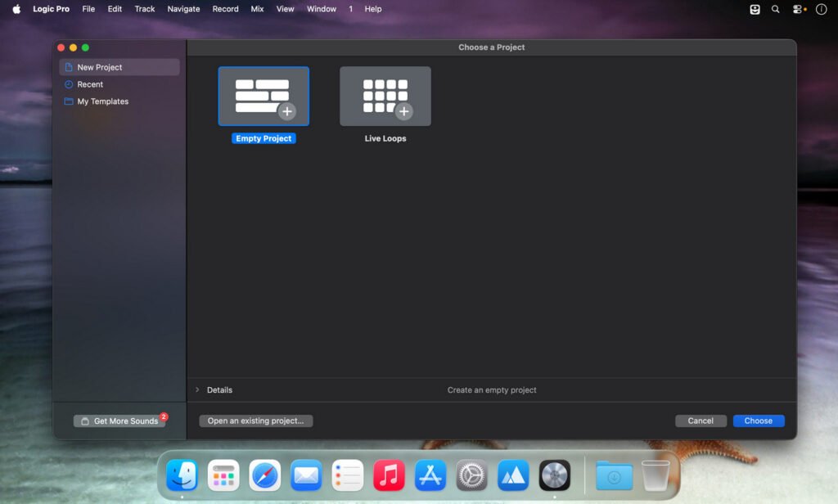Open the blue mountain app in Dock
The image size is (838, 504).
point(513,475)
